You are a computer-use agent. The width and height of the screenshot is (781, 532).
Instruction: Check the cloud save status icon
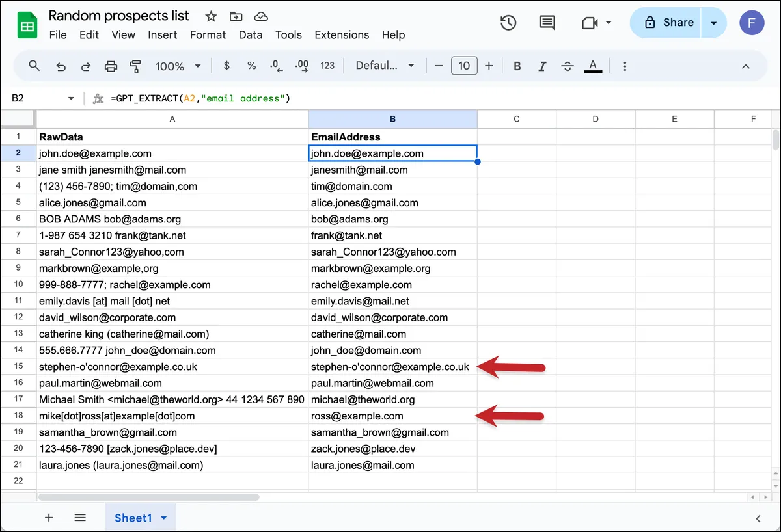pyautogui.click(x=261, y=16)
